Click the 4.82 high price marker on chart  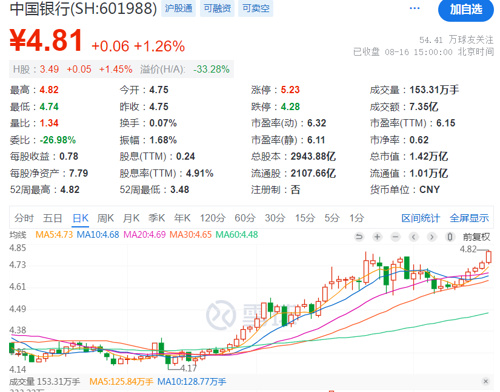(469, 249)
